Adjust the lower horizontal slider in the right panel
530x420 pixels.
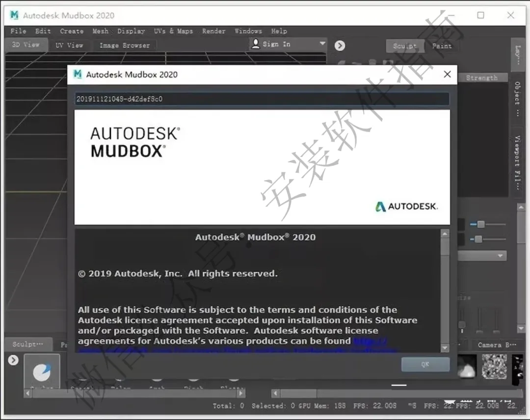[478, 239]
